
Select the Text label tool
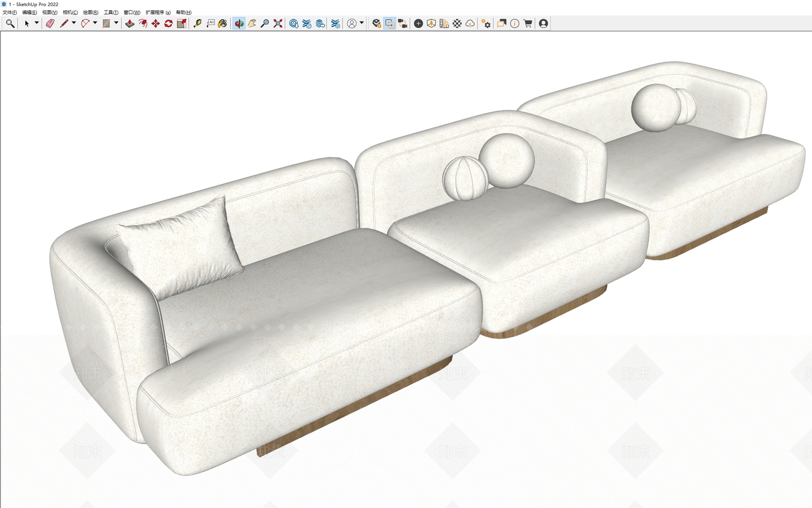pyautogui.click(x=211, y=23)
